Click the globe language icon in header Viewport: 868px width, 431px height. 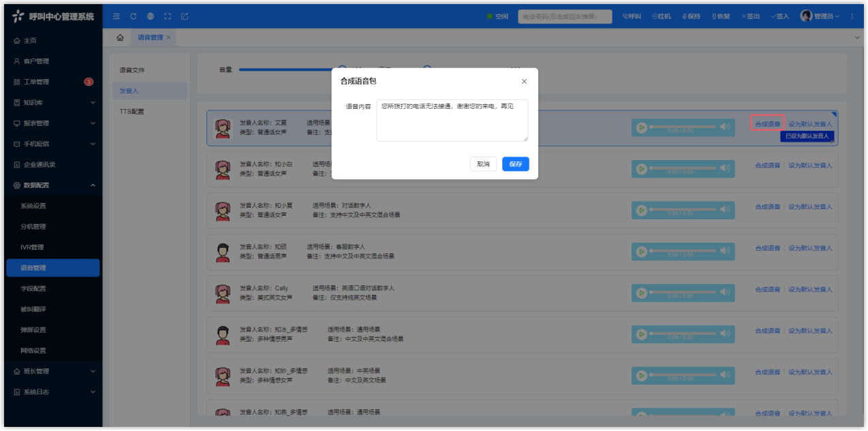[x=151, y=16]
